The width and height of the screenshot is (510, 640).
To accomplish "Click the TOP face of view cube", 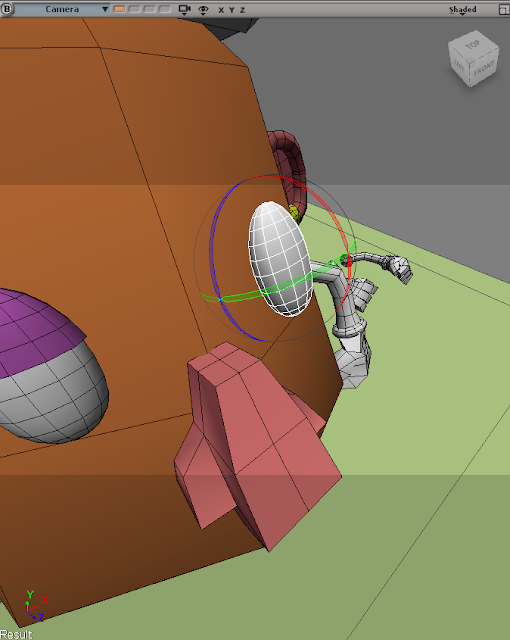I will (x=473, y=43).
